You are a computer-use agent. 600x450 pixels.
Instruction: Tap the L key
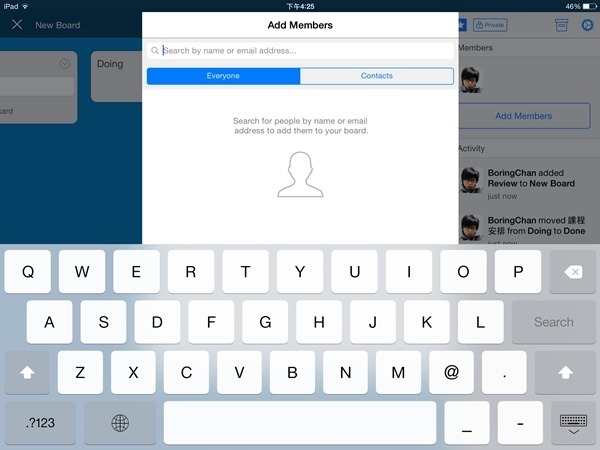point(481,322)
